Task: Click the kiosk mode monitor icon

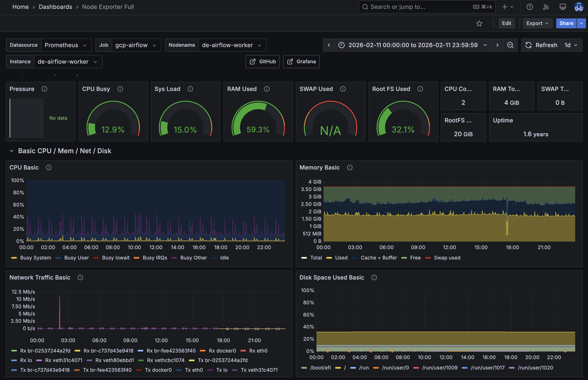Action: click(x=563, y=7)
